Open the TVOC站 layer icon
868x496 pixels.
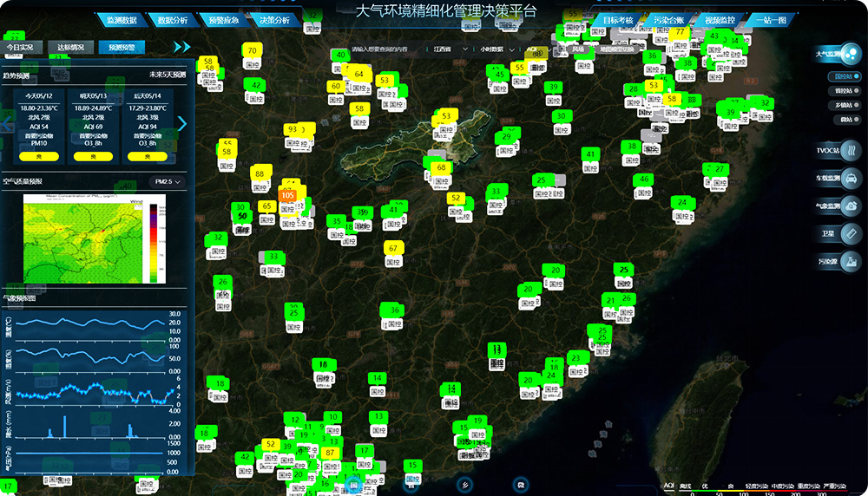tap(852, 151)
